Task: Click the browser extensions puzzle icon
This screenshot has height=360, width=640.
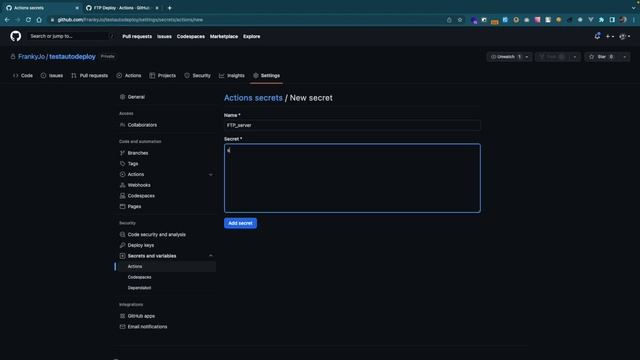Action: (x=601, y=20)
